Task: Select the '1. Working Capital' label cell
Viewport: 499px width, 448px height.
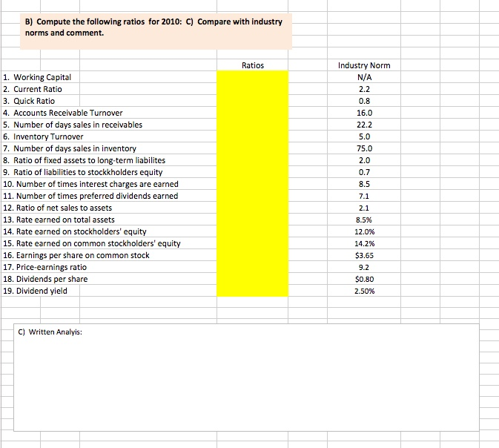Action: click(37, 77)
